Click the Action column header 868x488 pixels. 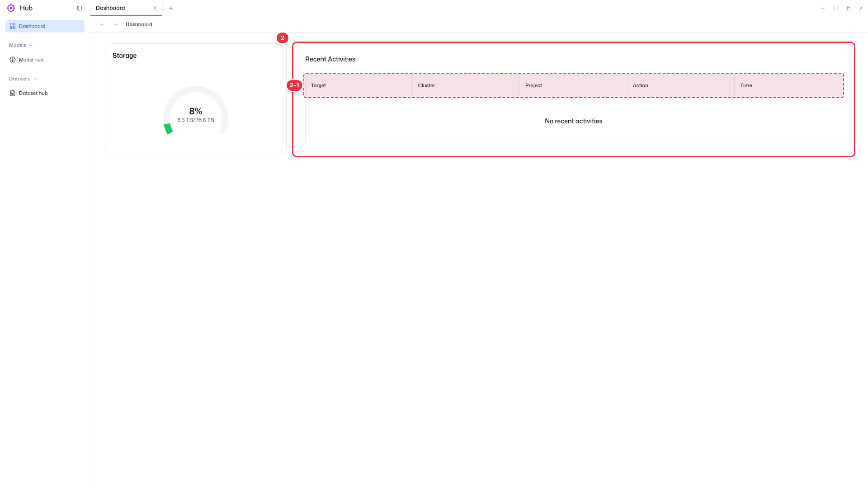point(681,85)
